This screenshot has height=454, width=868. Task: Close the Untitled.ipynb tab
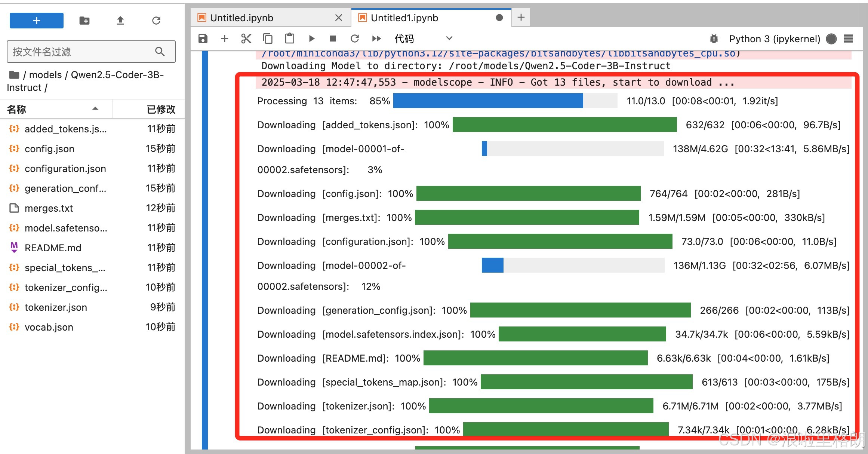339,18
